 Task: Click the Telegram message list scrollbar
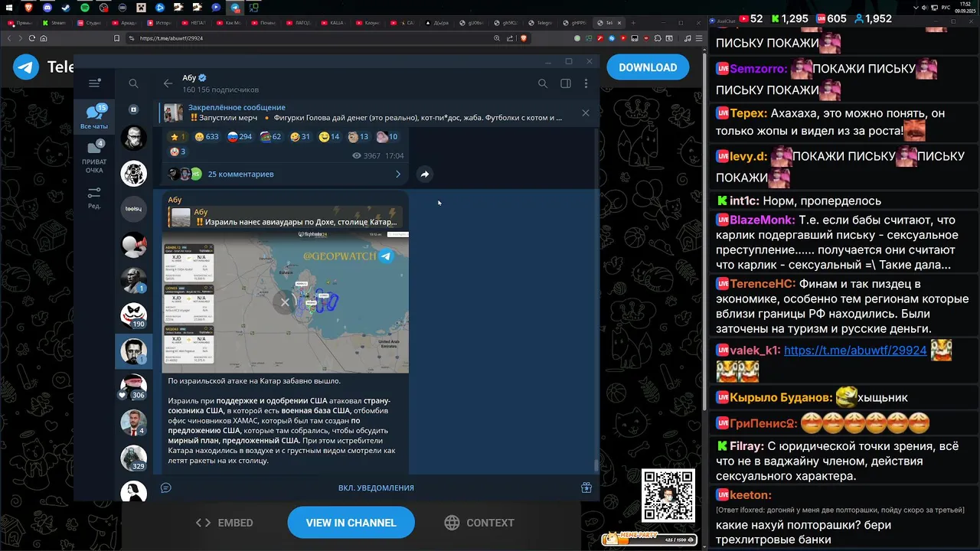pyautogui.click(x=597, y=465)
